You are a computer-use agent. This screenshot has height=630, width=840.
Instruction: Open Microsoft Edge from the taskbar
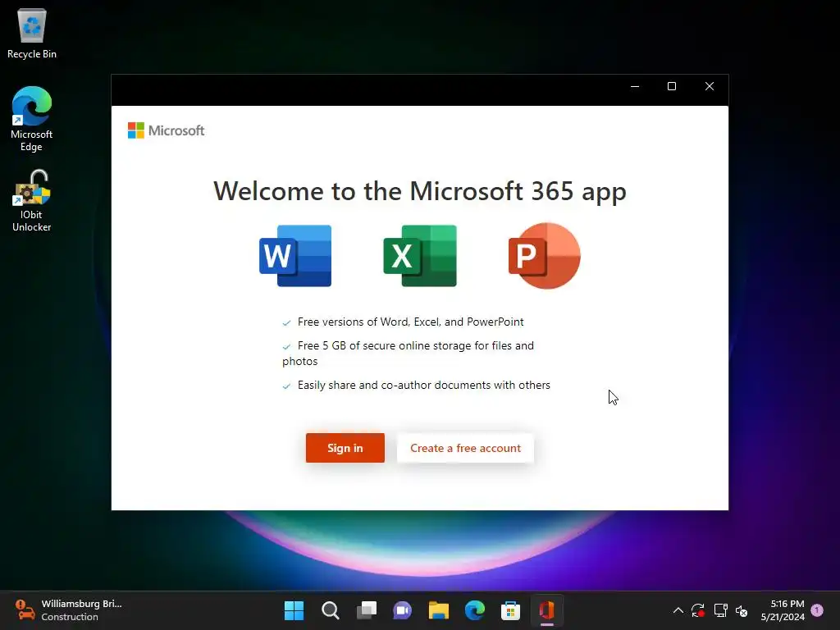pyautogui.click(x=475, y=610)
